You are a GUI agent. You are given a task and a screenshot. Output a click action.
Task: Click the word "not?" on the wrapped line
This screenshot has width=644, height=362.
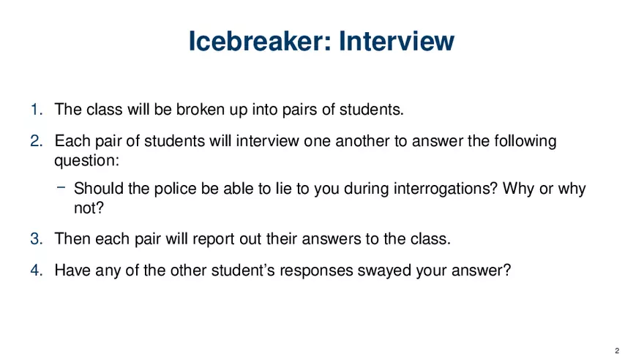click(x=90, y=208)
